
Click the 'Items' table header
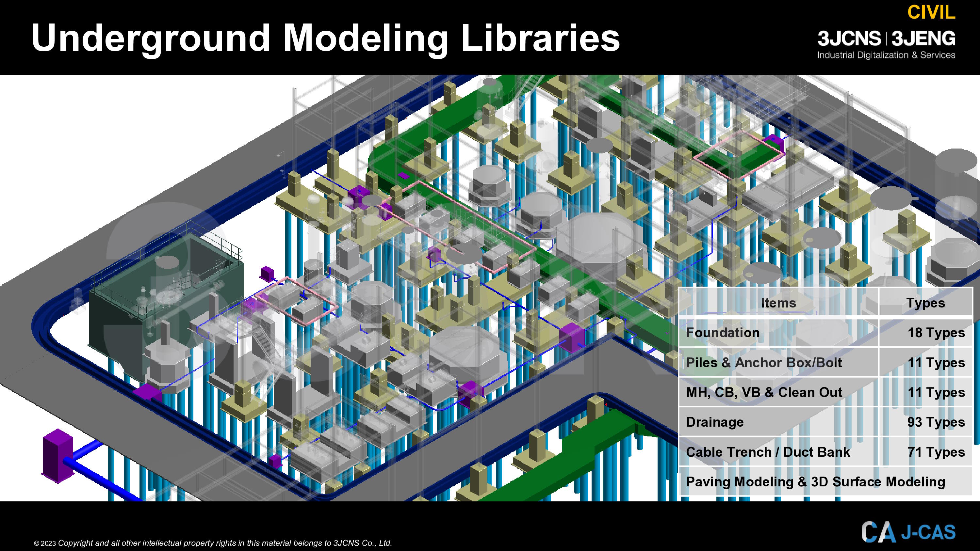(x=778, y=303)
